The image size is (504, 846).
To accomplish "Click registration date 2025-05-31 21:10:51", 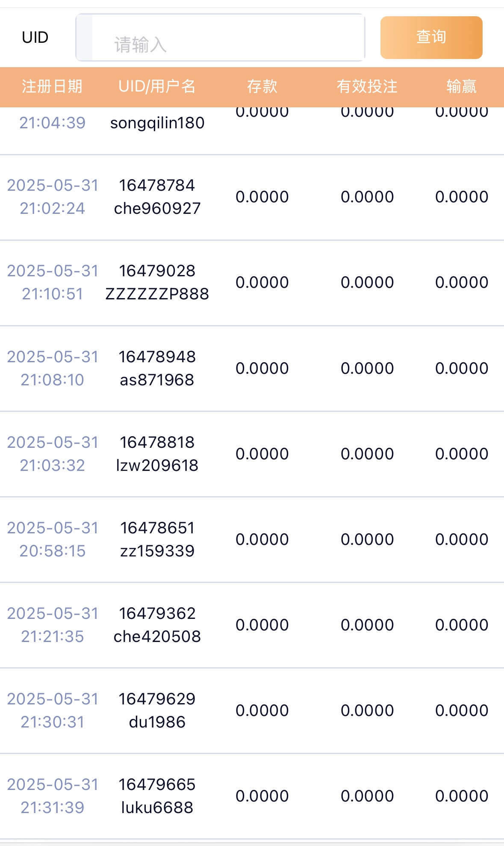I will coord(52,282).
